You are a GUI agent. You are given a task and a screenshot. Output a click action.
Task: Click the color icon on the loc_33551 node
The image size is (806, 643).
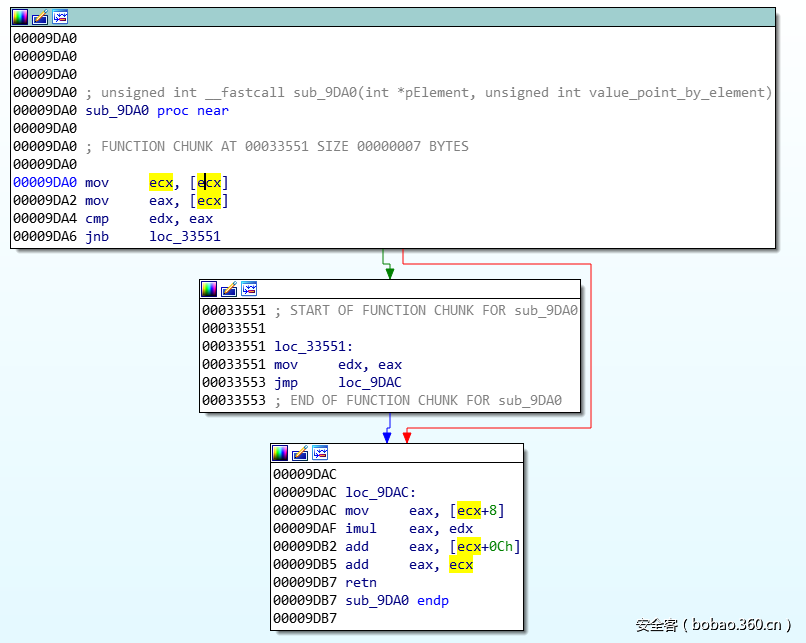coord(209,289)
